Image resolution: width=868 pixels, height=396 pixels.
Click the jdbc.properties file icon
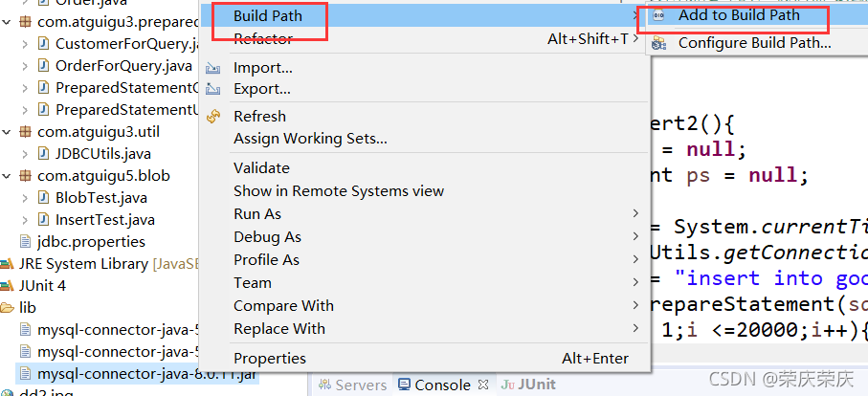pyautogui.click(x=26, y=242)
